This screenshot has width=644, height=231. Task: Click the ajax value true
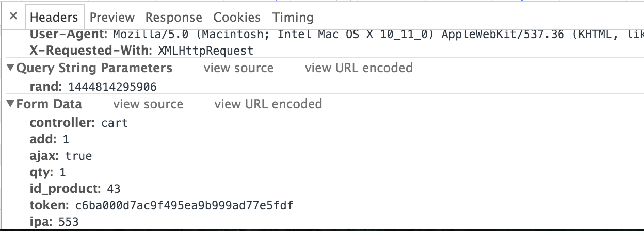pos(78,156)
